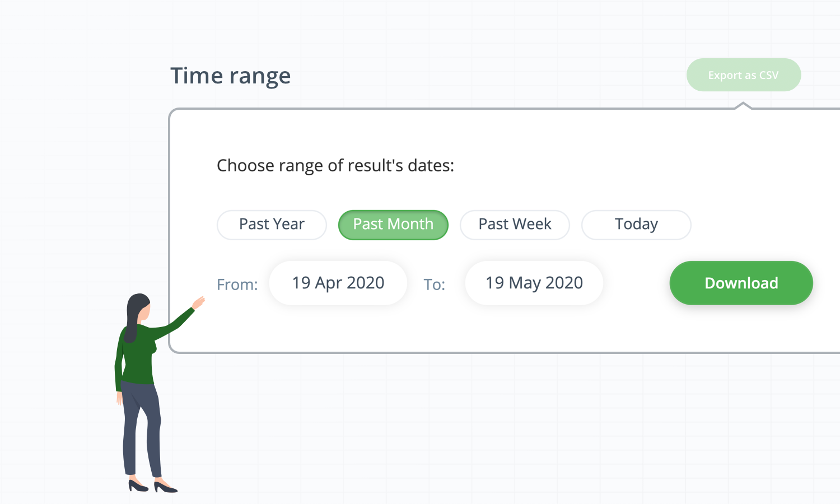
Task: Open the To date field 19 May 2020
Action: click(x=534, y=283)
